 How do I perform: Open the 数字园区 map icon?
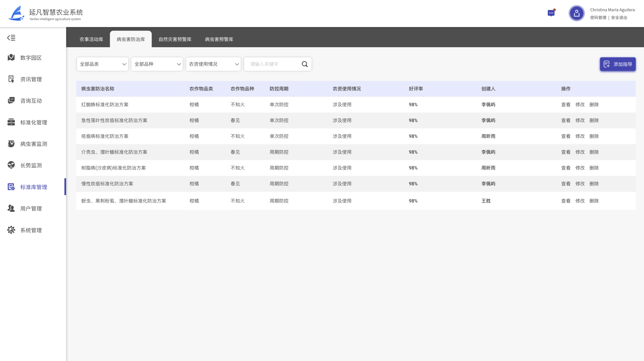[x=11, y=57]
